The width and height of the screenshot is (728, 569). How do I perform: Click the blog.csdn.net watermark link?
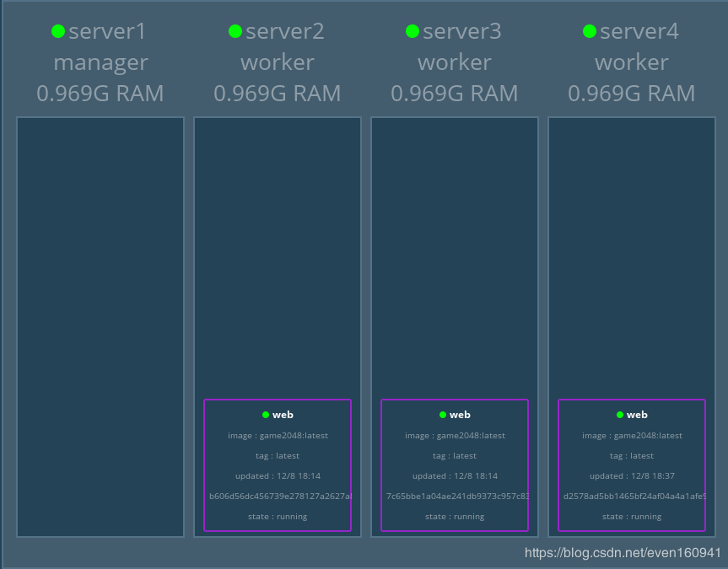[623, 553]
